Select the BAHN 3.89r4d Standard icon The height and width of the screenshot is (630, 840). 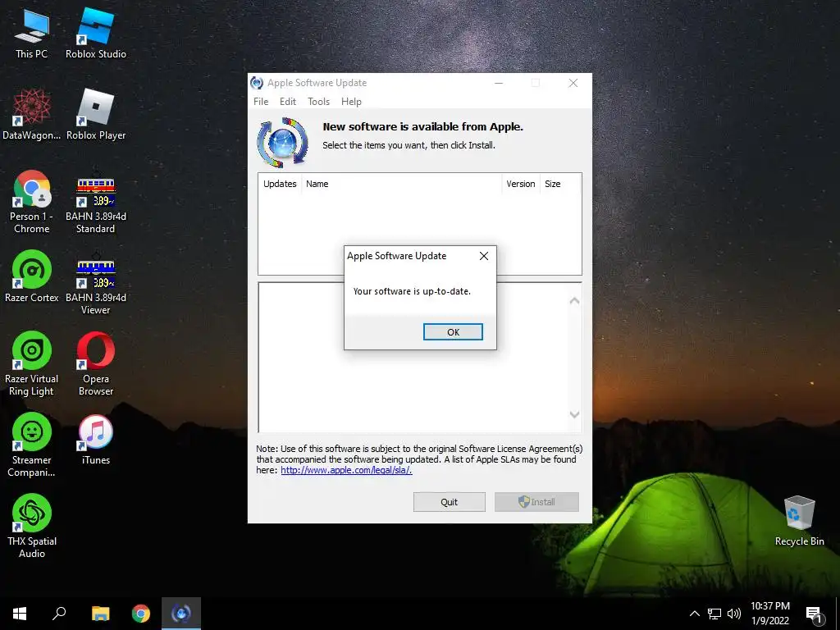coord(96,202)
